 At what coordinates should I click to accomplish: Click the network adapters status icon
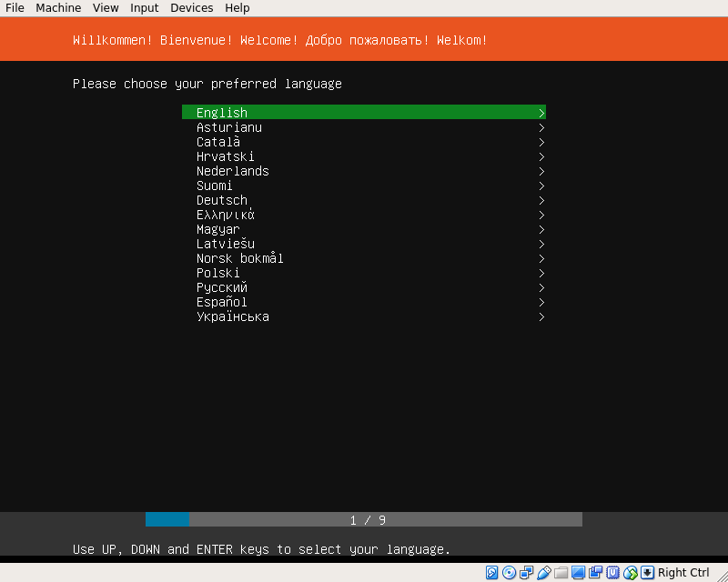[x=527, y=573]
